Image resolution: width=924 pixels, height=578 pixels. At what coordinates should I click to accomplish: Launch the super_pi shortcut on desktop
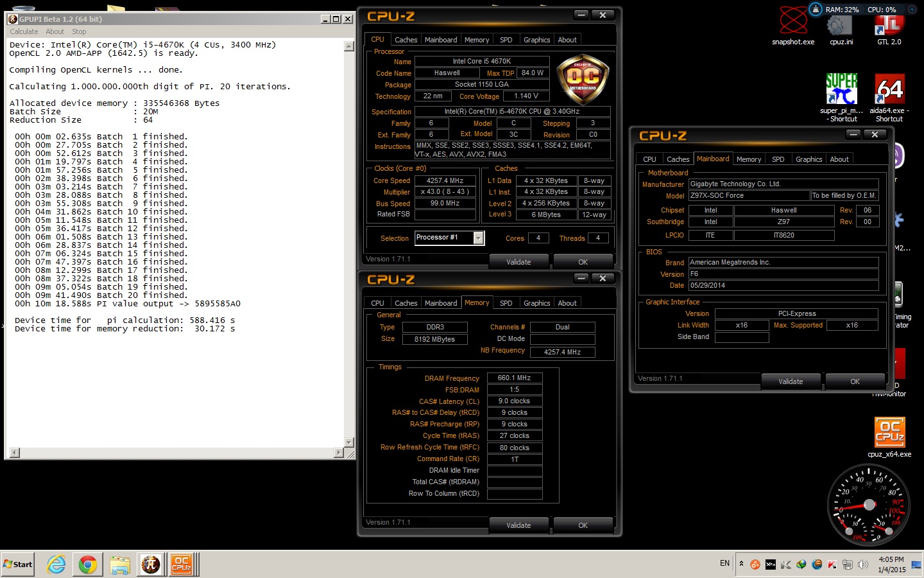click(x=841, y=97)
